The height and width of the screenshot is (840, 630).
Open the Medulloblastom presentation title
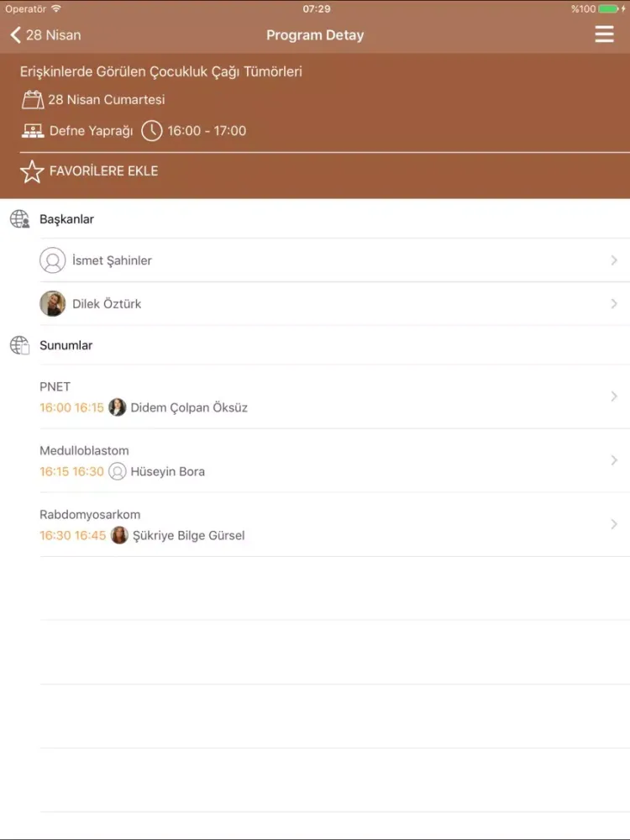(84, 450)
